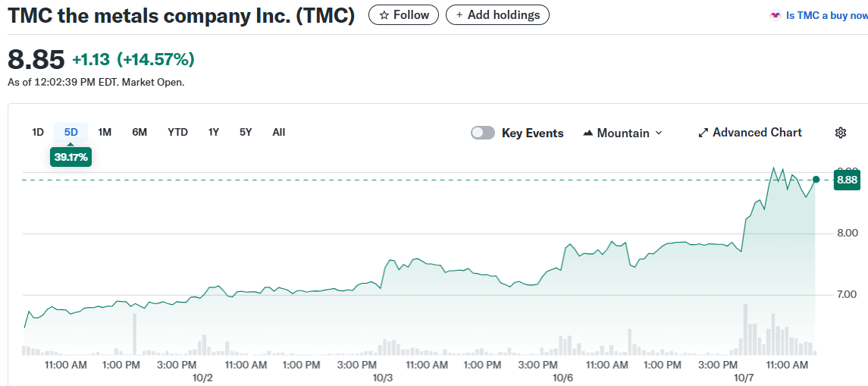
Task: Click the plus icon in Add holdings
Action: (459, 15)
